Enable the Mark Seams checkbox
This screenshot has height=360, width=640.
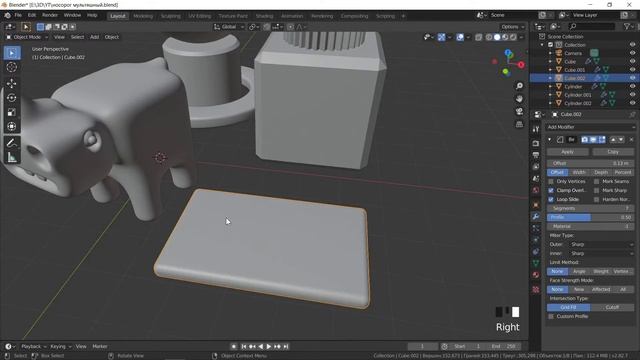pyautogui.click(x=597, y=181)
